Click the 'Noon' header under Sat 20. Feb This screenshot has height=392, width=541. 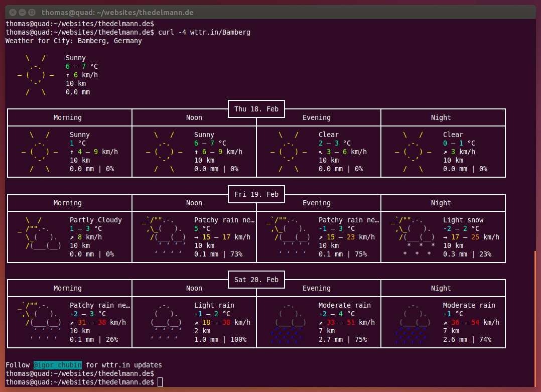[194, 288]
